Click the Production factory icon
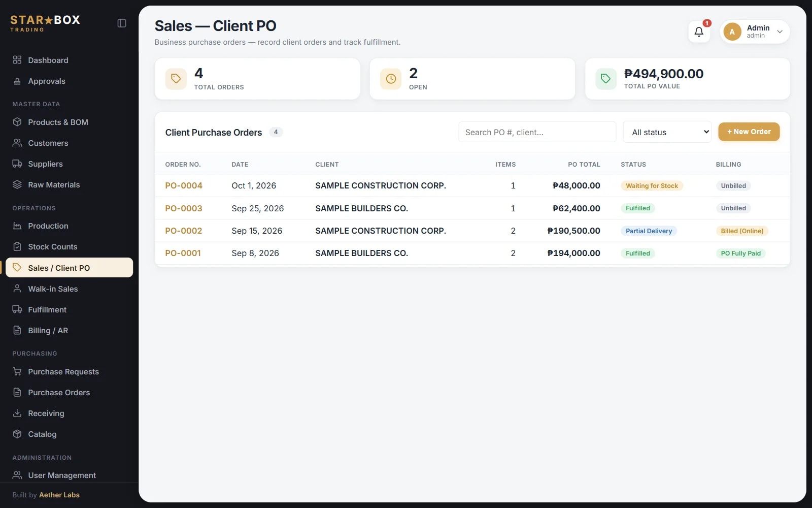 click(x=17, y=226)
